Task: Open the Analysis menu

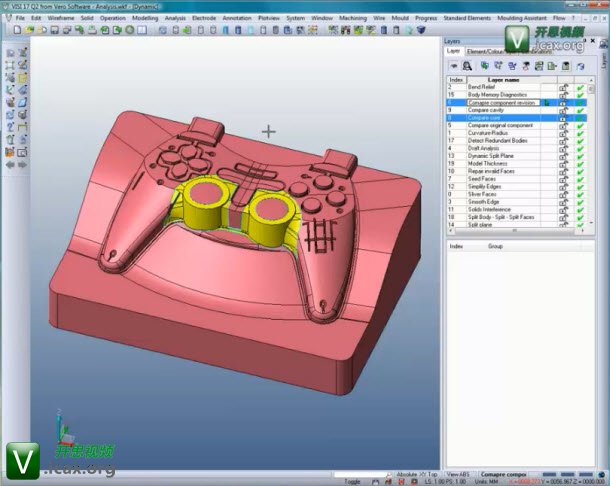Action: (175, 18)
